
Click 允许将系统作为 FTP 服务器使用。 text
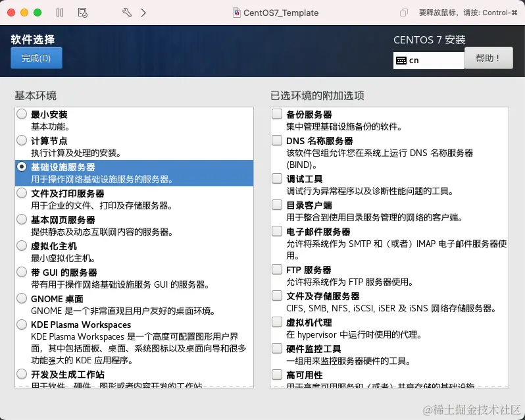tap(350, 282)
